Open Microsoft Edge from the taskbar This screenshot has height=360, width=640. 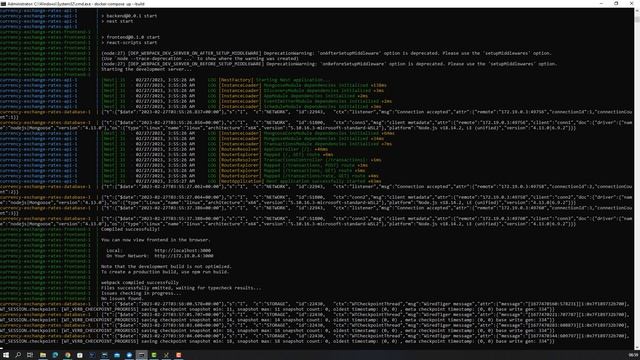pyautogui.click(x=55, y=355)
